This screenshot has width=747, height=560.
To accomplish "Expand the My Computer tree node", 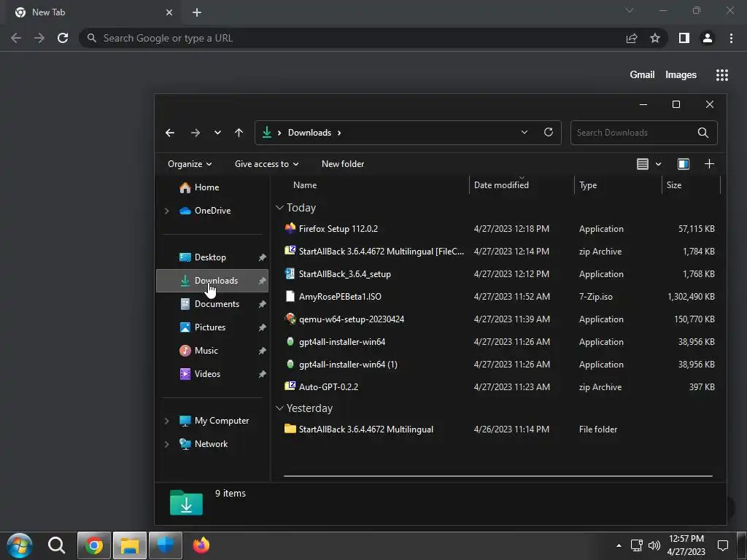I will (x=167, y=421).
